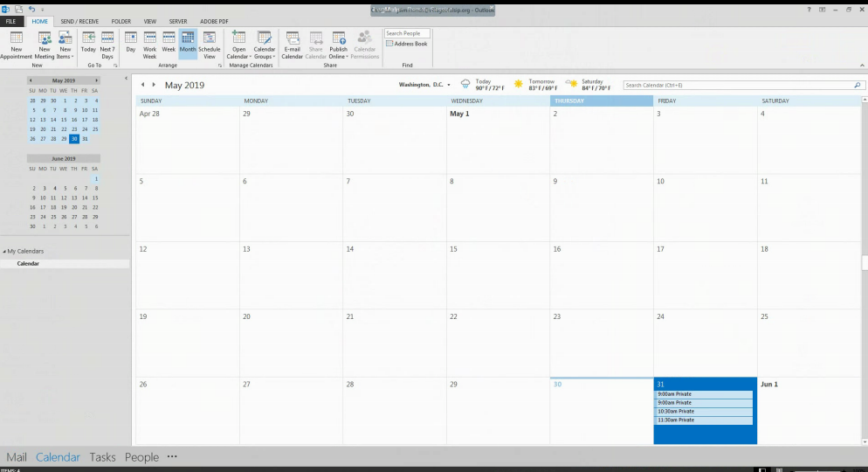Select date 30 in the May mini calendar
Screen dimensions: 868x472
(x=74, y=139)
